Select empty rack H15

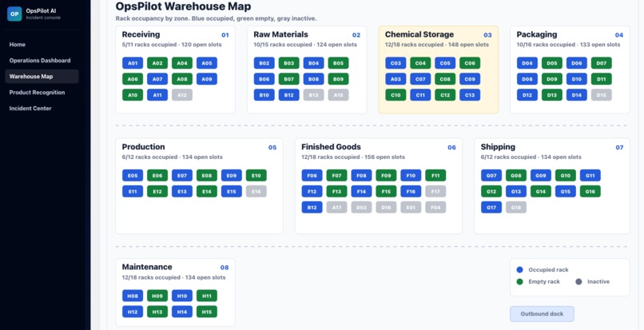coord(207,312)
